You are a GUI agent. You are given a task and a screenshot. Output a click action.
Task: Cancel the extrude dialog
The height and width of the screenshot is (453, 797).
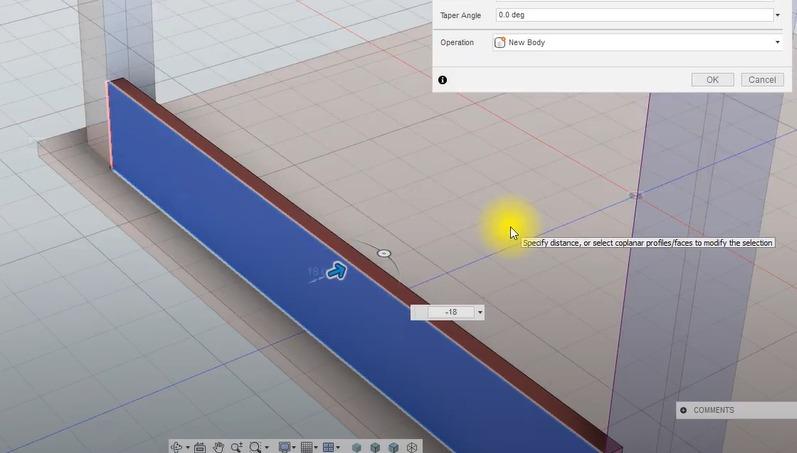pos(762,80)
